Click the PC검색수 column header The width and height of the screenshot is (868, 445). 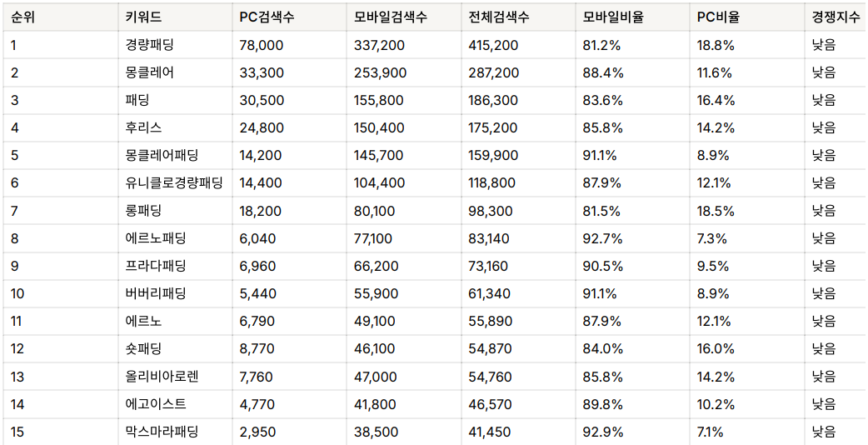tap(290, 17)
